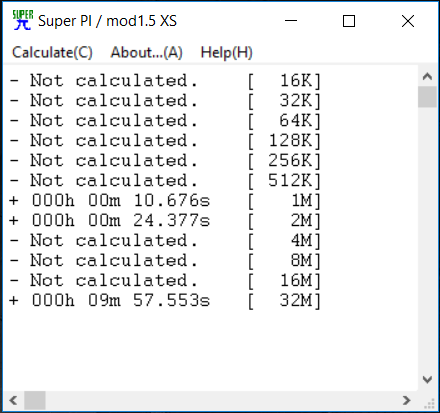Open the Help(H) menu
This screenshot has height=413, width=440.
(x=227, y=52)
